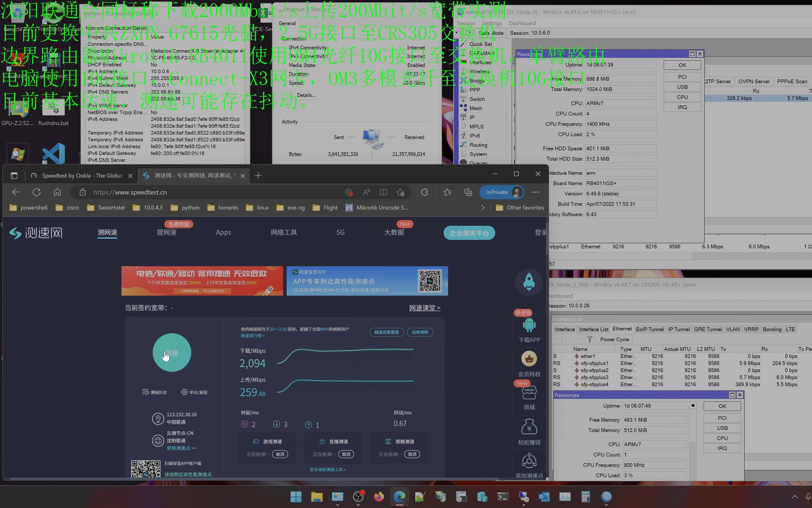812x508 pixels.
Task: Click the Read aloud icon in address bar
Action: pos(366,192)
